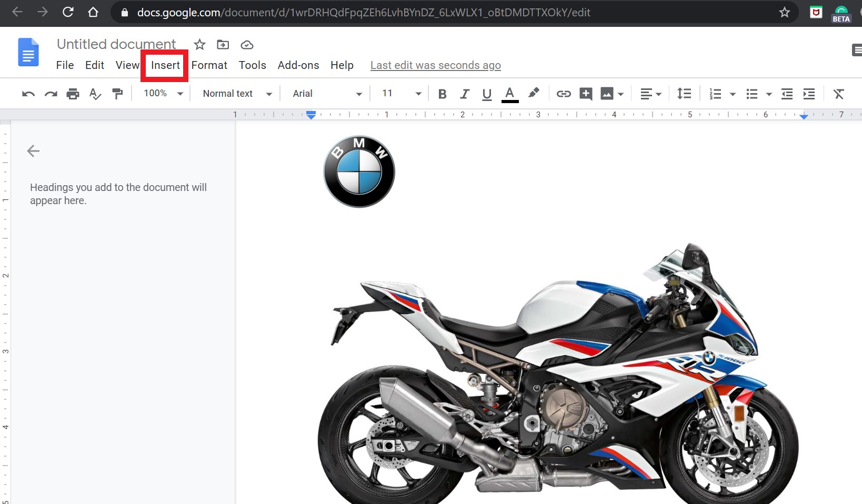Open the Add-ons menu
The width and height of the screenshot is (862, 504).
[298, 65]
